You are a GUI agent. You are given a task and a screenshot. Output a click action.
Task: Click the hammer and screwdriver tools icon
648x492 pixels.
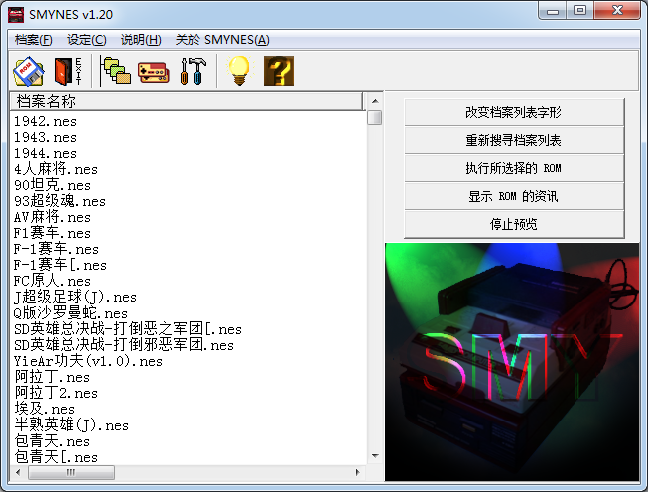[x=193, y=71]
